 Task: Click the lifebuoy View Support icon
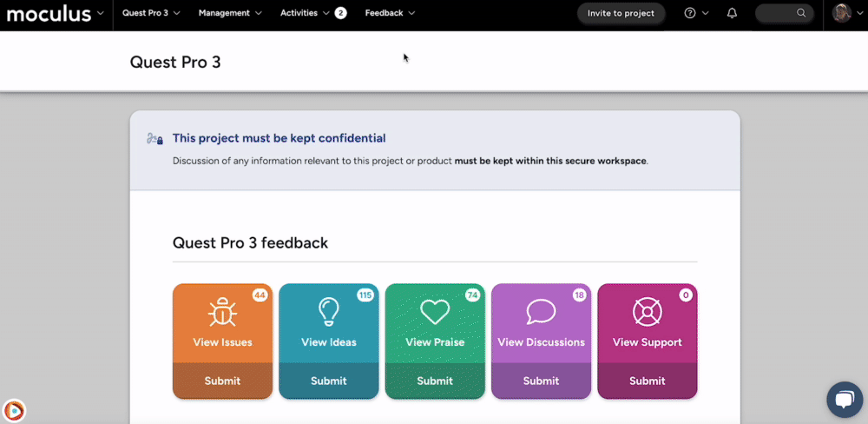point(647,313)
